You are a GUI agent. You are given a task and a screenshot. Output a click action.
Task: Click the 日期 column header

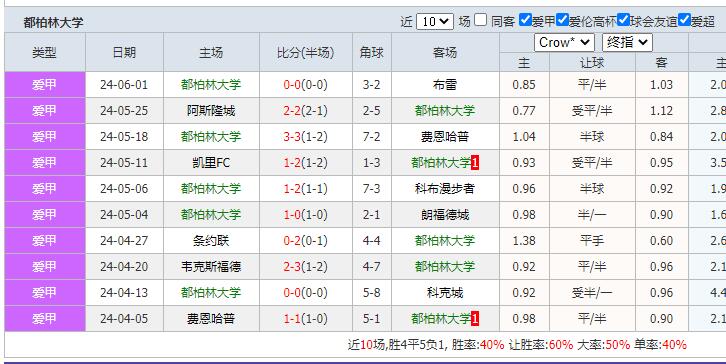click(124, 52)
